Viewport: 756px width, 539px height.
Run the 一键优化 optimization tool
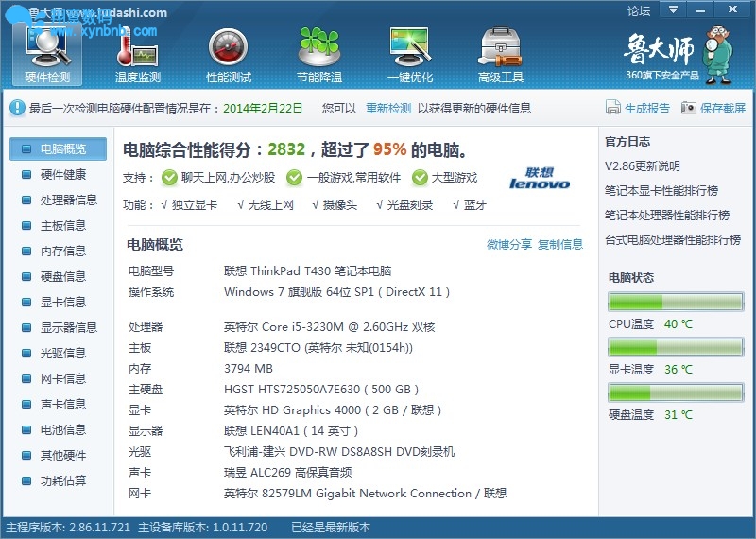click(410, 56)
